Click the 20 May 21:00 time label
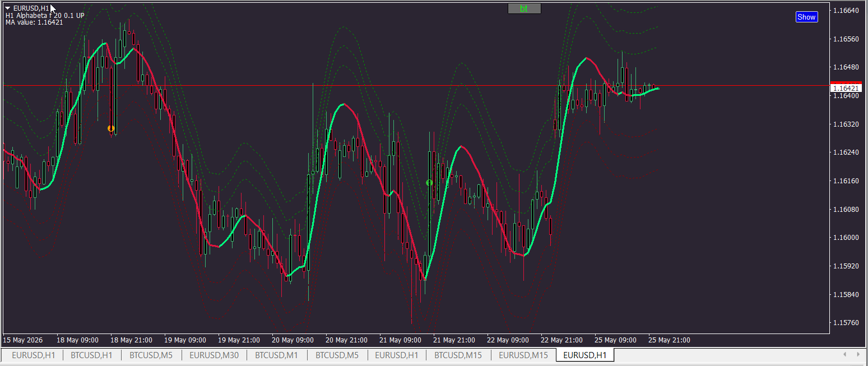 (x=346, y=340)
